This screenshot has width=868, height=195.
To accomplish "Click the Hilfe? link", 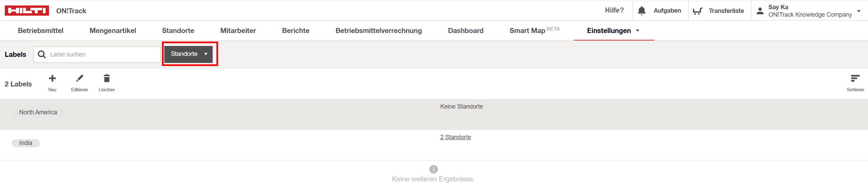I will coord(614,10).
